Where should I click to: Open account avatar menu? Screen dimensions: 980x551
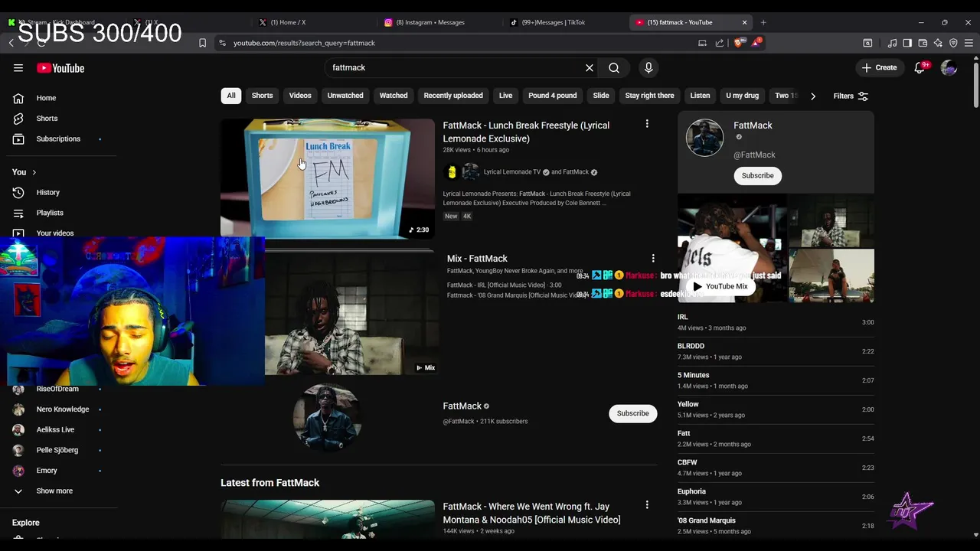[949, 68]
